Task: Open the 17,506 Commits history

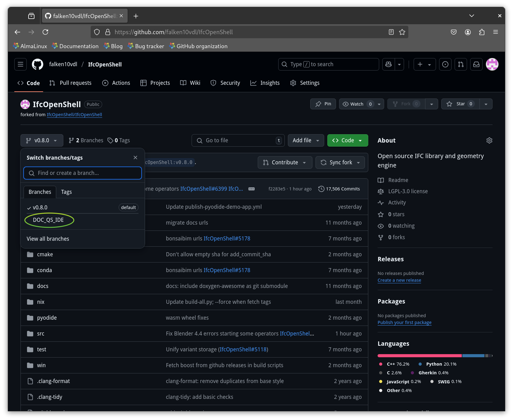Action: (x=339, y=189)
